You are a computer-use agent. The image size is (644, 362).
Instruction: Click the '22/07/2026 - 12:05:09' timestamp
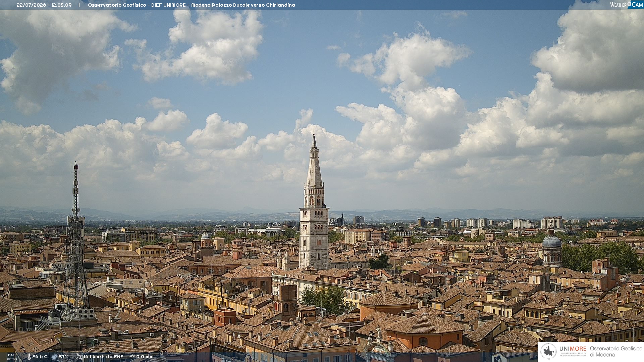tap(44, 5)
